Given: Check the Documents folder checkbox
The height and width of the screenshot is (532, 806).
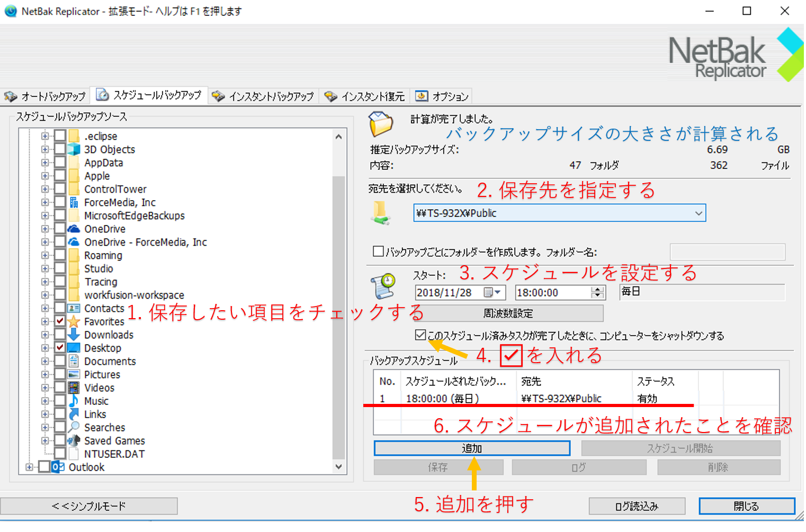Looking at the screenshot, I should [x=60, y=361].
